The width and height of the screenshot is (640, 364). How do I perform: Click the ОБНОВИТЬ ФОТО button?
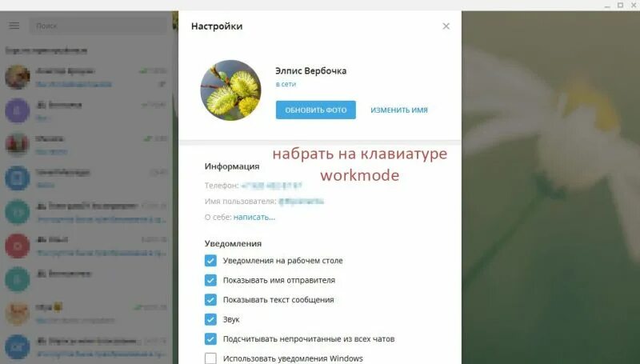pos(315,110)
